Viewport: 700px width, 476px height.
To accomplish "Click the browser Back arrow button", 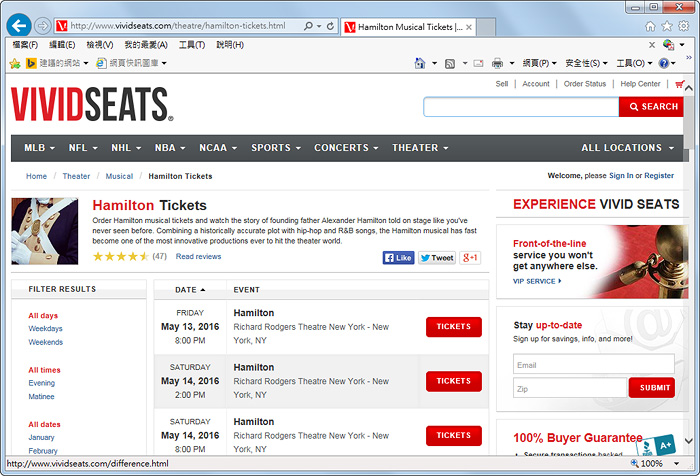I will (19, 25).
